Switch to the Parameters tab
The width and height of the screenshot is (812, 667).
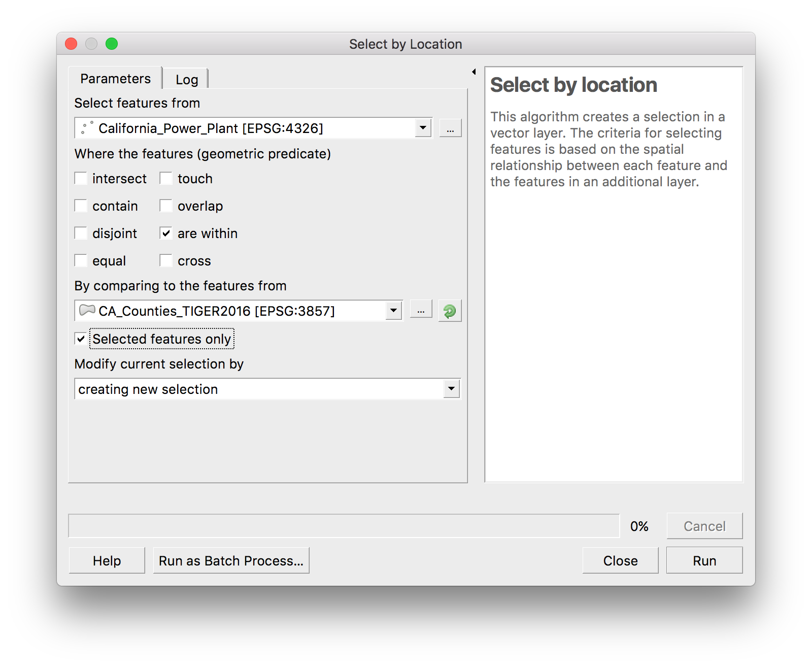(x=115, y=79)
